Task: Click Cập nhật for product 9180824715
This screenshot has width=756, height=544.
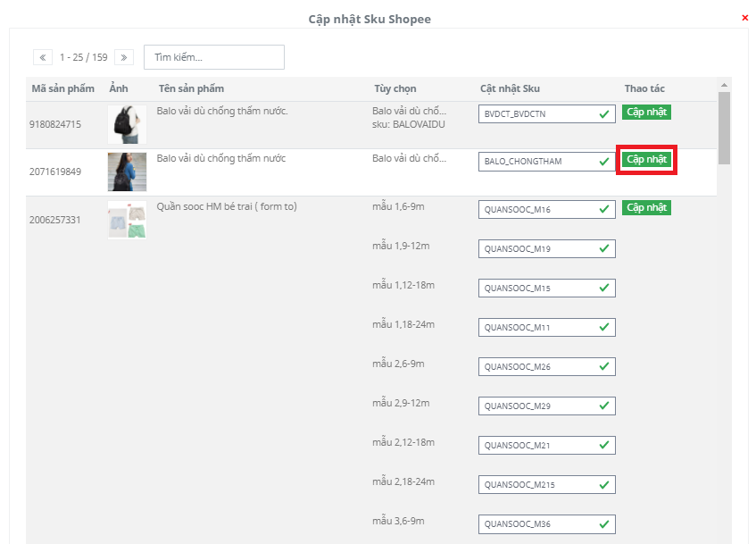Action: [x=646, y=113]
